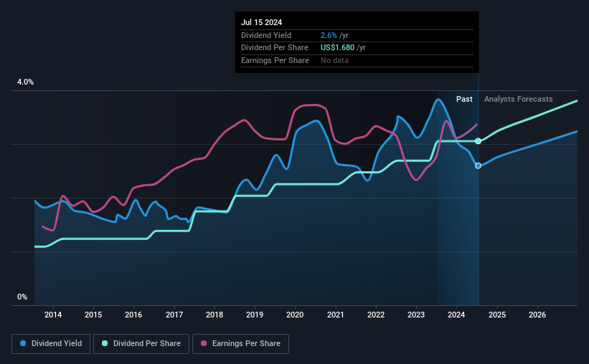
Task: Click the 2020 x-axis label
Action: (x=295, y=315)
